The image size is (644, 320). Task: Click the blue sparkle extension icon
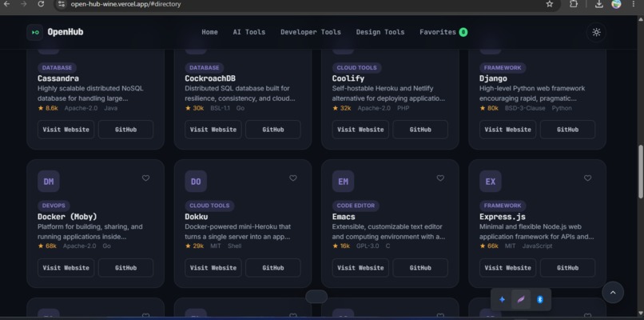pyautogui.click(x=502, y=299)
